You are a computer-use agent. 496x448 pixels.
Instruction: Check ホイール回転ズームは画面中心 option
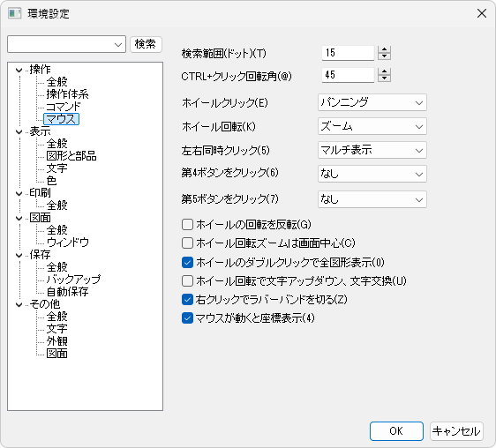click(x=187, y=243)
